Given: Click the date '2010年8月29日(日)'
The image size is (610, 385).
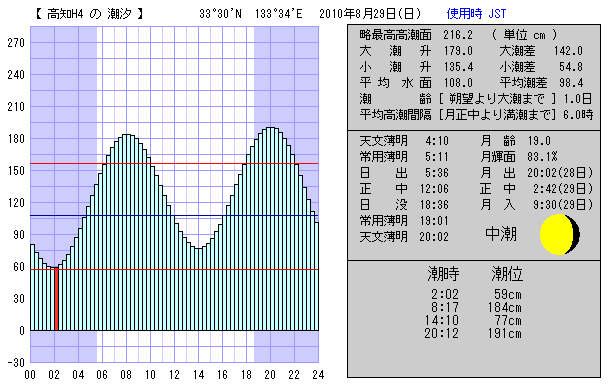Looking at the screenshot, I should [370, 14].
